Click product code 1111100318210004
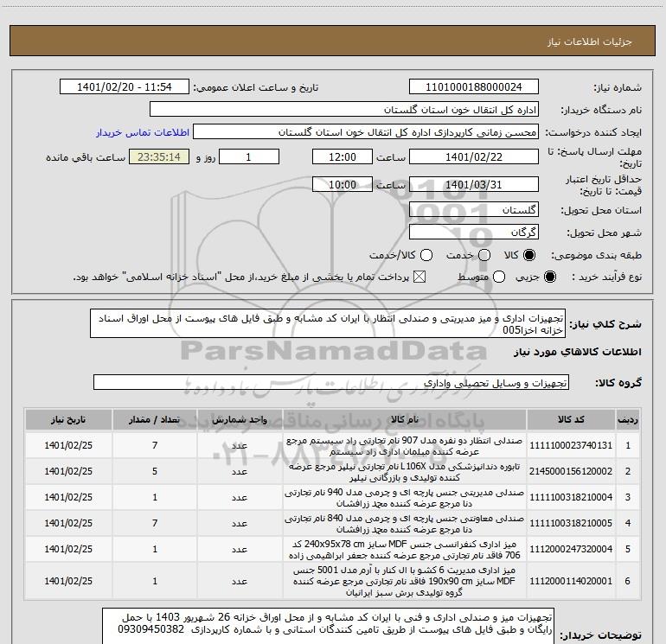666x644 pixels. tap(571, 498)
